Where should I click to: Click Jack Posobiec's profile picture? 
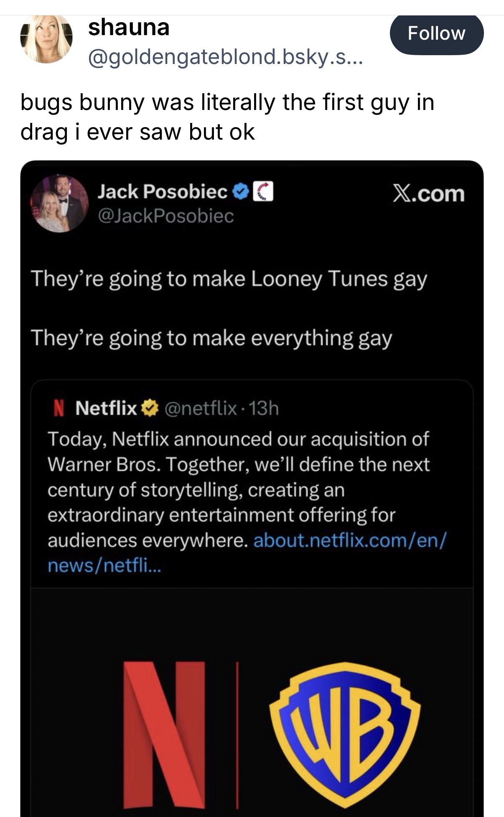click(x=59, y=203)
